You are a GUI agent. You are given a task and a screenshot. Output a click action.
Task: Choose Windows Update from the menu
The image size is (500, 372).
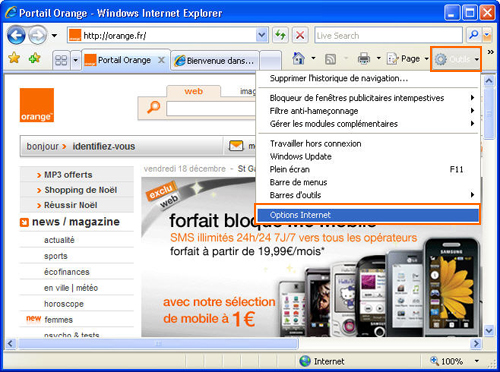(x=368, y=156)
